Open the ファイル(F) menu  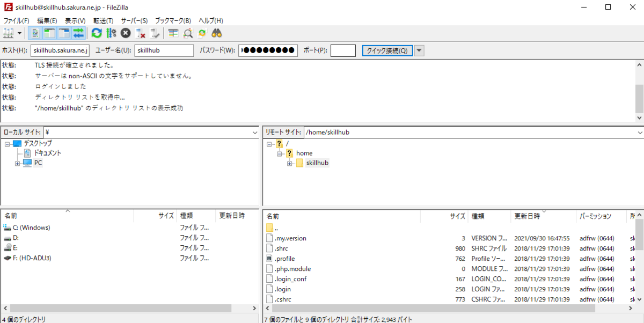tap(17, 20)
